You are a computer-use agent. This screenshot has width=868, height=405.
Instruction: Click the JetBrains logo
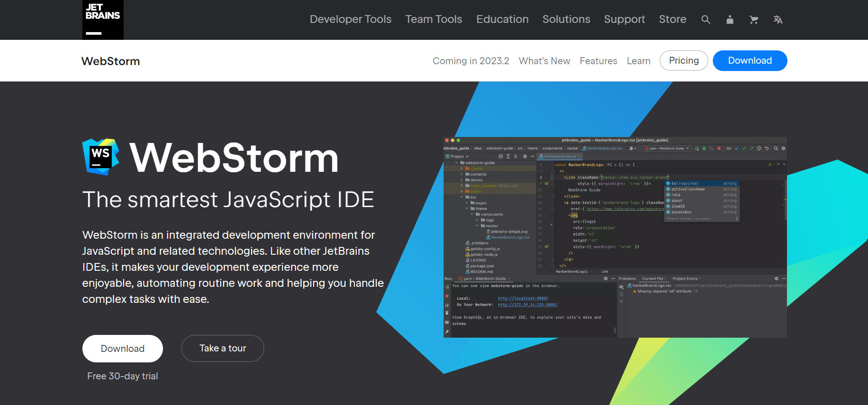click(103, 20)
